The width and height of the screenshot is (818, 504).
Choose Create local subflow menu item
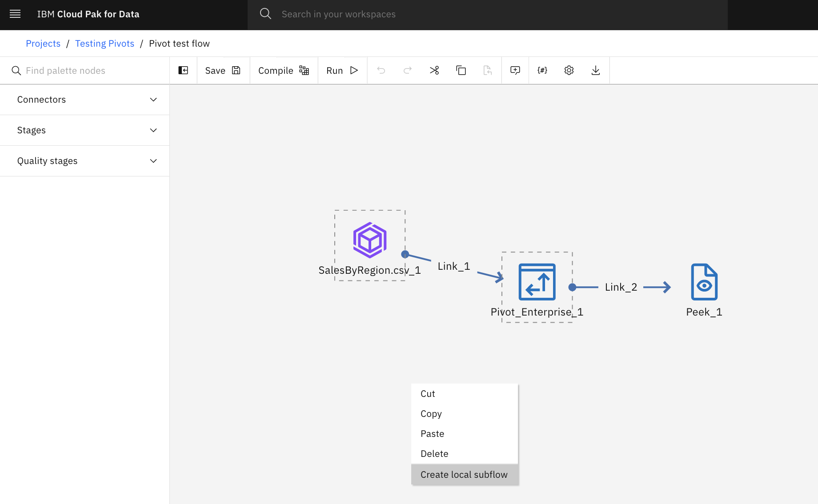465,475
